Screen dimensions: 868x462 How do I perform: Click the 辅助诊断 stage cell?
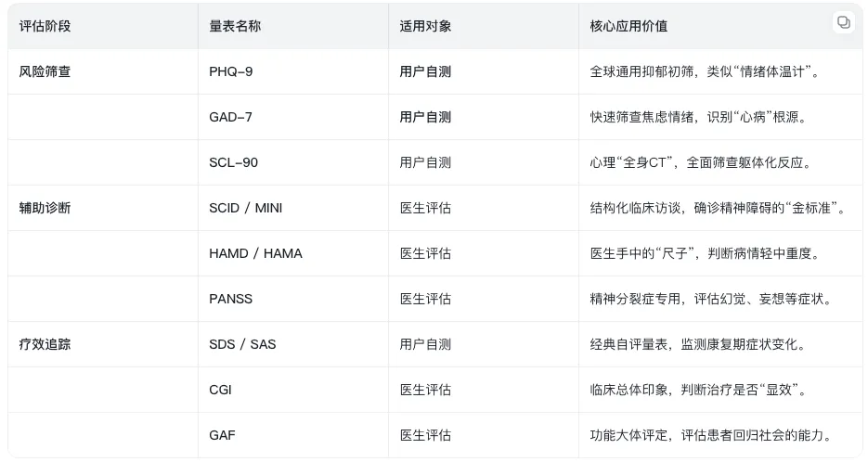(x=45, y=208)
